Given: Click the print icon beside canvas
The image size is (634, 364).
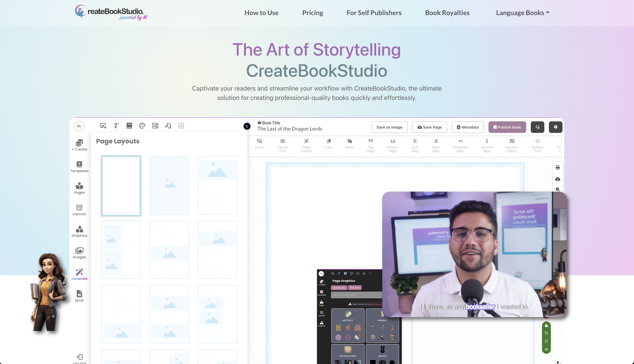Looking at the screenshot, I should [x=558, y=167].
